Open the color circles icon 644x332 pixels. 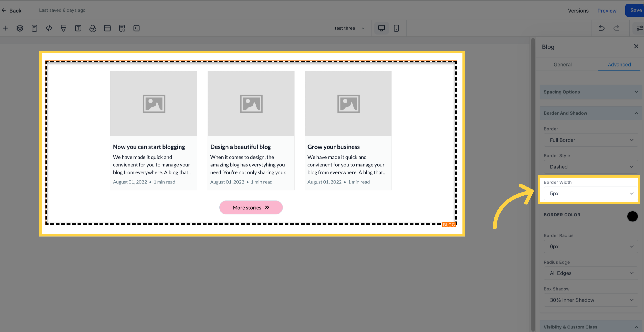(x=93, y=28)
